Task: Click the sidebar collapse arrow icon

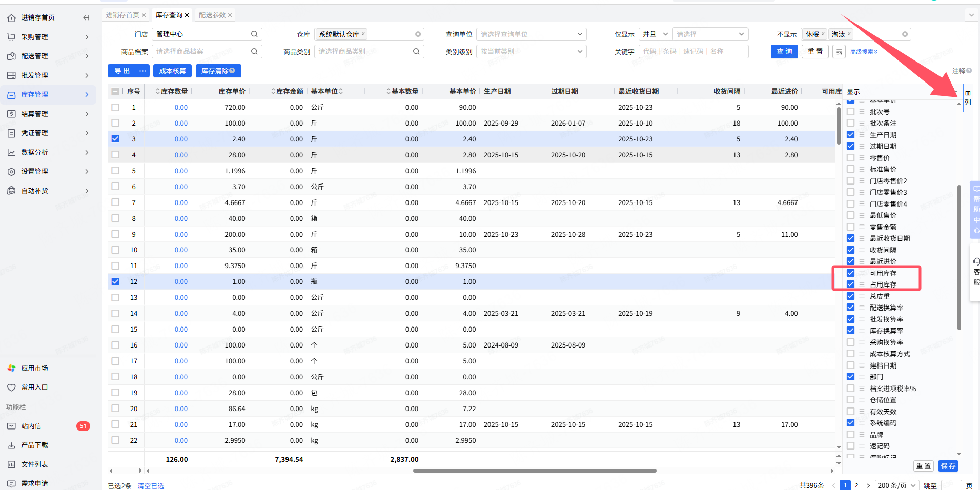Action: (x=86, y=18)
